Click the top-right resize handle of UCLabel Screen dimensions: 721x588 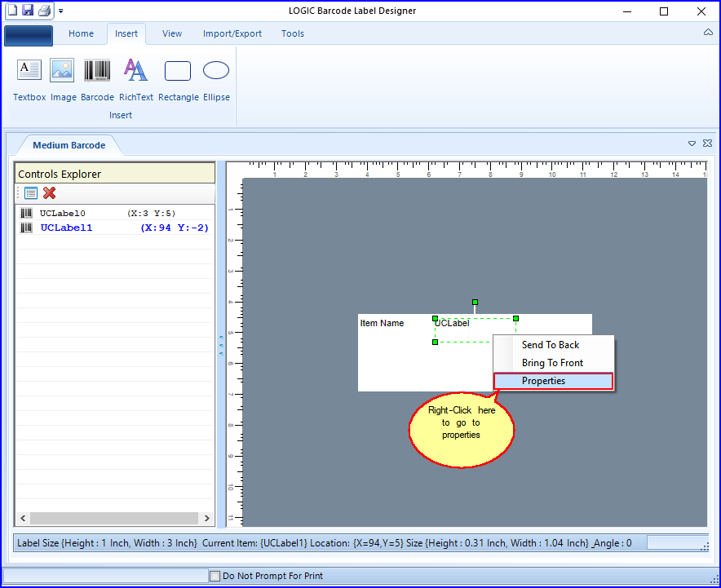click(516, 318)
